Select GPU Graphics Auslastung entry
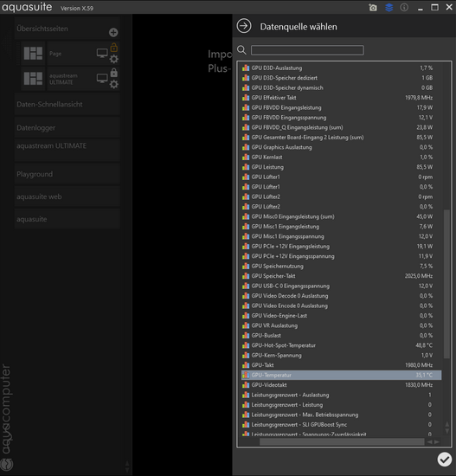 click(x=341, y=147)
